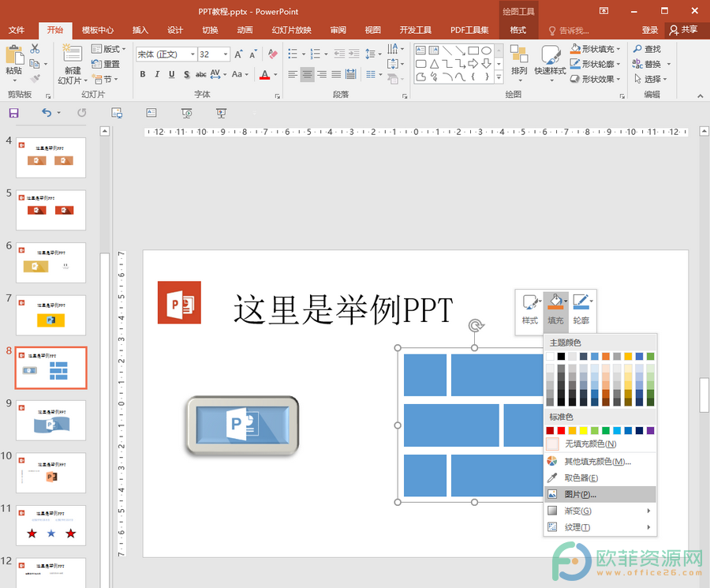Choose Picture (图片) fill menu item

pos(600,494)
